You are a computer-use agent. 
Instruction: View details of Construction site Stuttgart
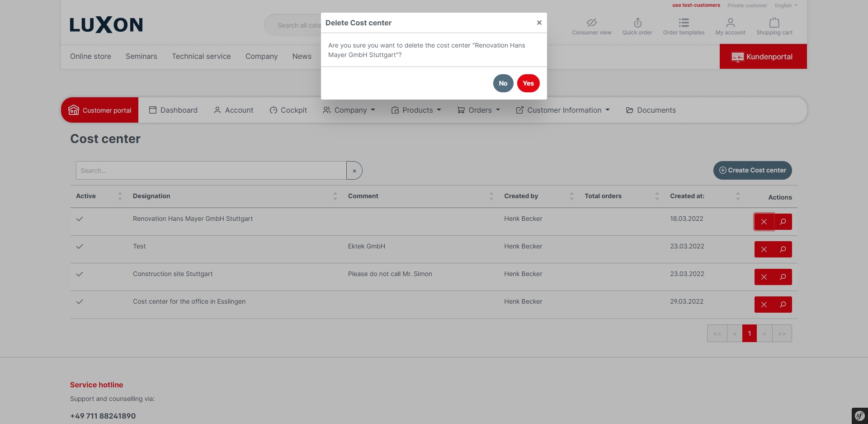[x=783, y=277]
